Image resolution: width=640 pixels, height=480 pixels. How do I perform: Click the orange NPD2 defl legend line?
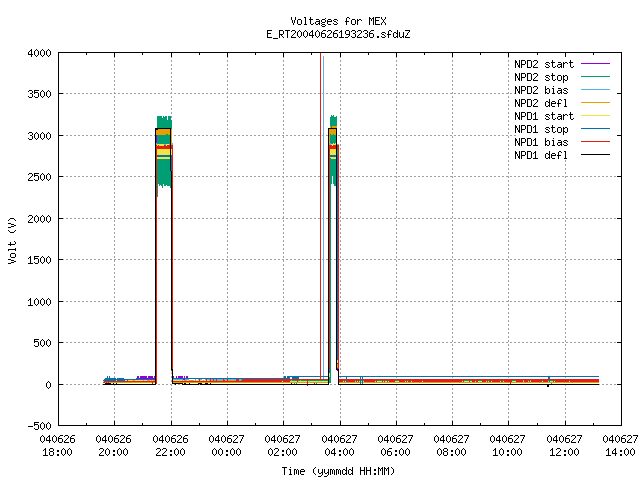point(595,102)
